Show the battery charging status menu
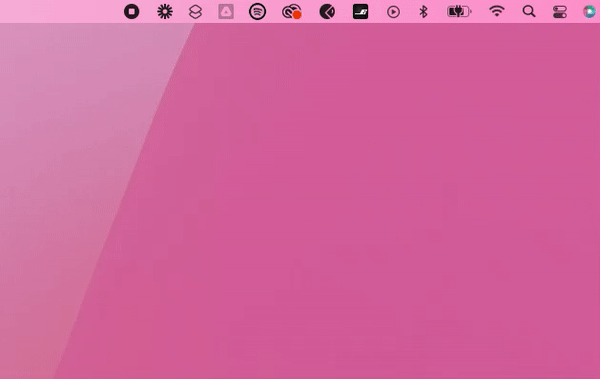 coord(459,12)
